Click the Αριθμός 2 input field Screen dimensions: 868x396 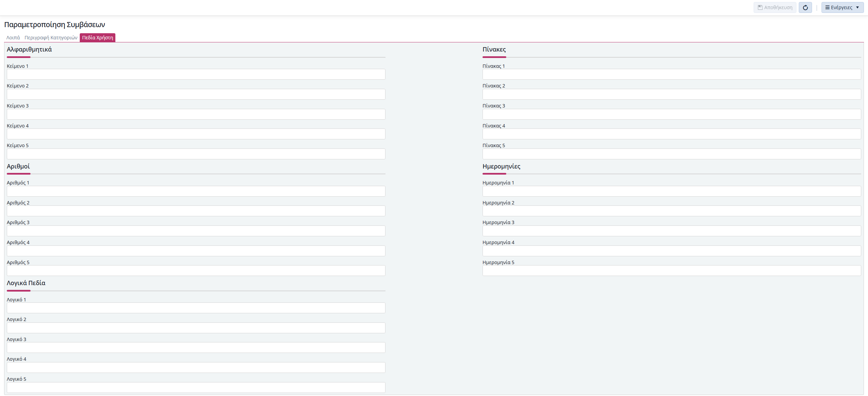pyautogui.click(x=196, y=211)
